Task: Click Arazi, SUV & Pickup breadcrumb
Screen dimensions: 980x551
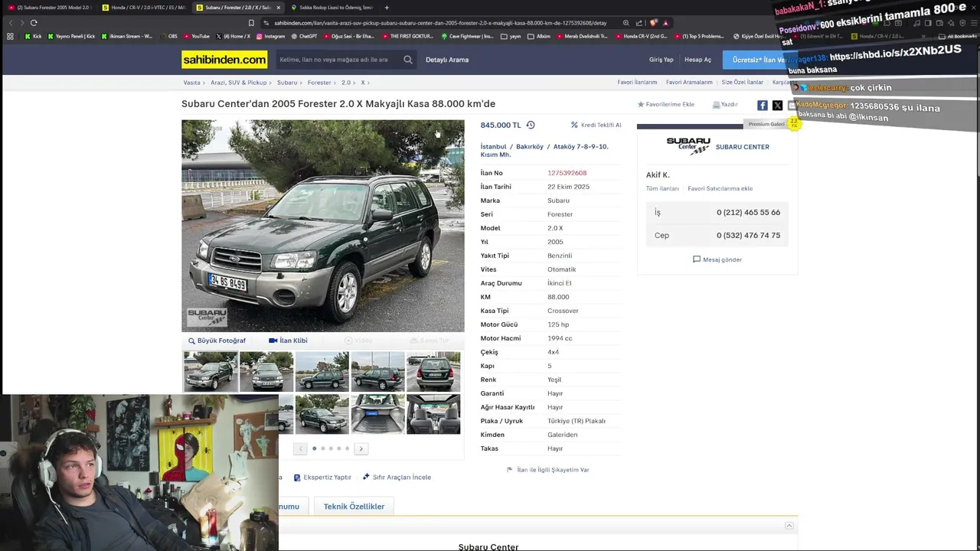Action: (x=239, y=83)
